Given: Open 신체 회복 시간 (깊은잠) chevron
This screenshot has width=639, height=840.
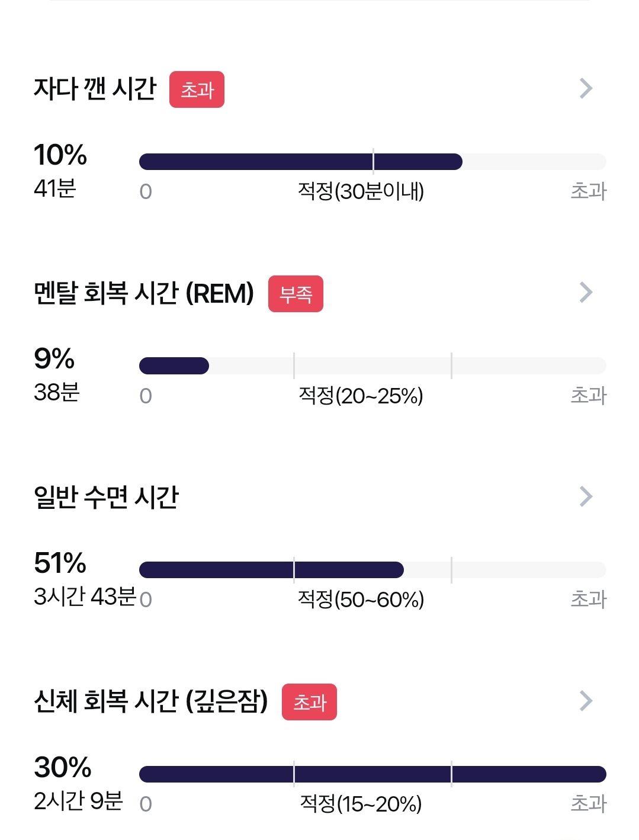Looking at the screenshot, I should (586, 701).
